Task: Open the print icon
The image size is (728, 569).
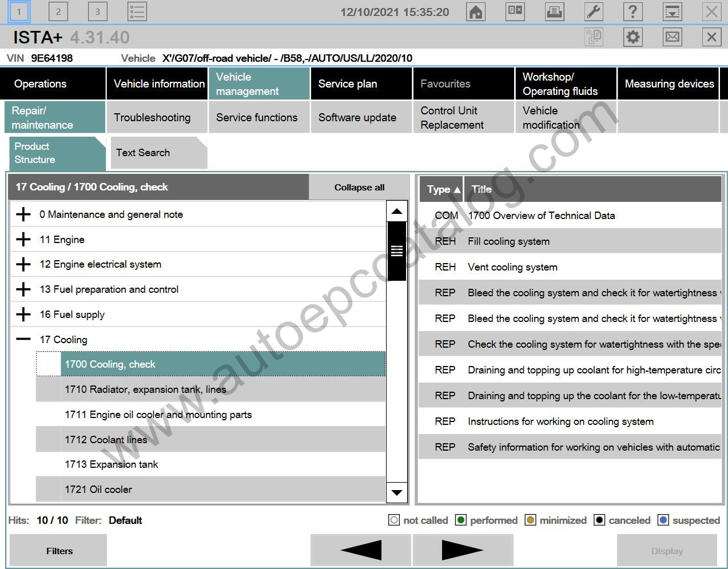Action: (554, 11)
